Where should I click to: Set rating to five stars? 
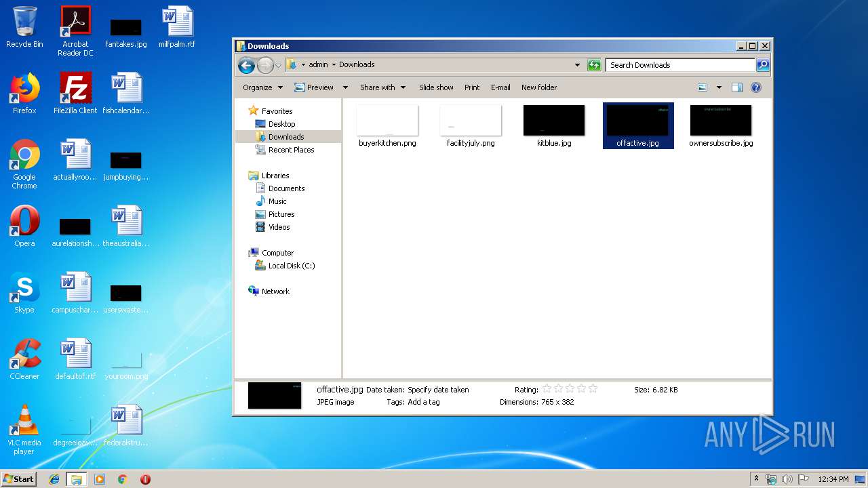(593, 389)
